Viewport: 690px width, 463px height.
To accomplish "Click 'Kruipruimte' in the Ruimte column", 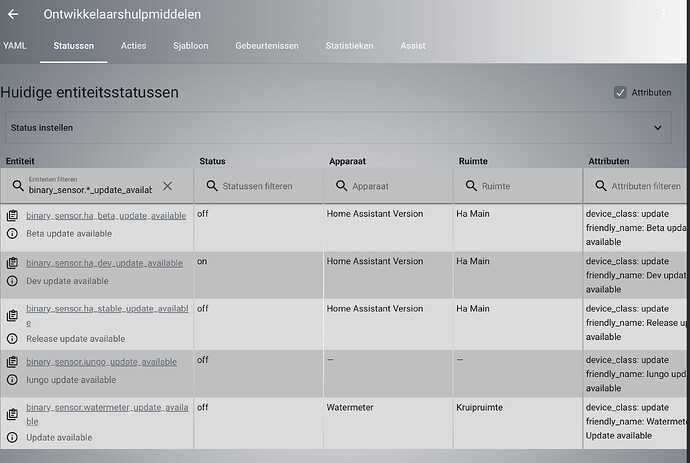I will pyautogui.click(x=479, y=408).
